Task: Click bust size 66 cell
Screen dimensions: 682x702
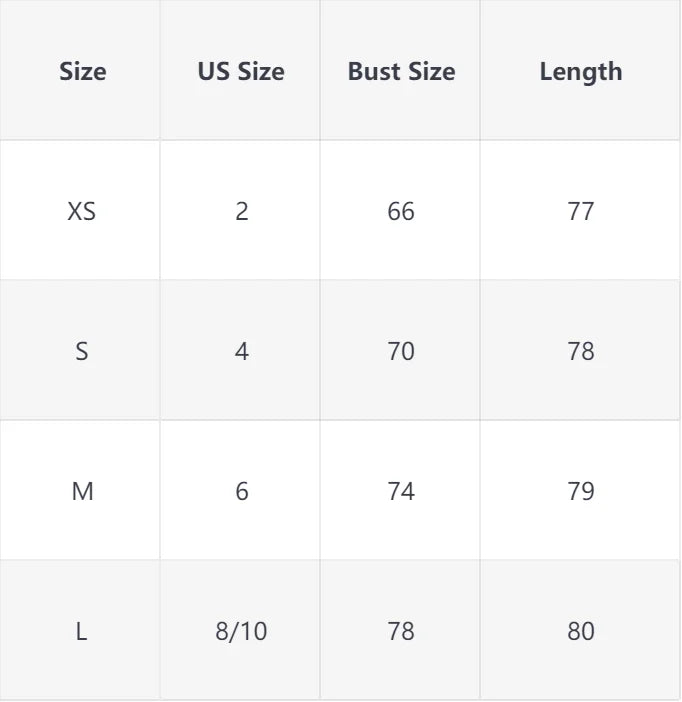Action: coord(401,212)
